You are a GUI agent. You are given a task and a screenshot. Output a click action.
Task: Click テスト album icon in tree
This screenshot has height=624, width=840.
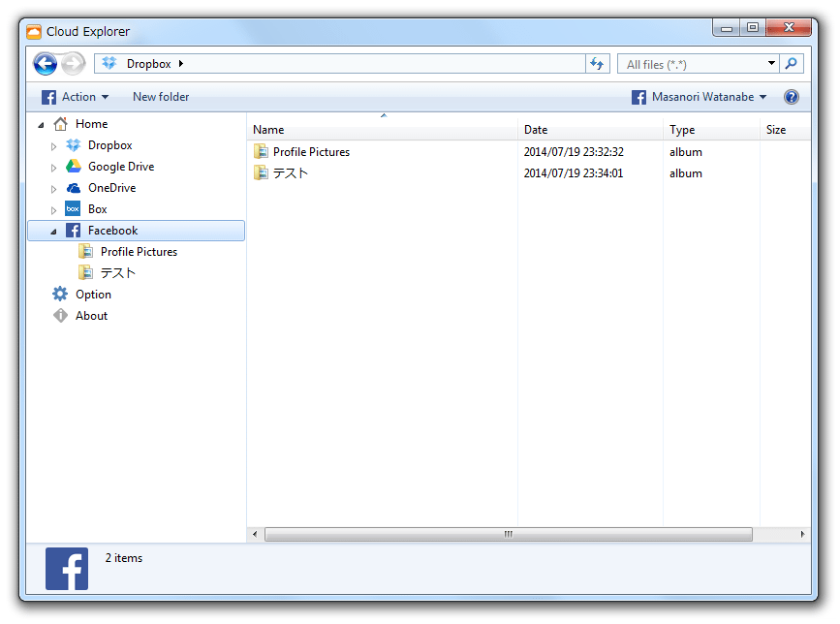[85, 272]
